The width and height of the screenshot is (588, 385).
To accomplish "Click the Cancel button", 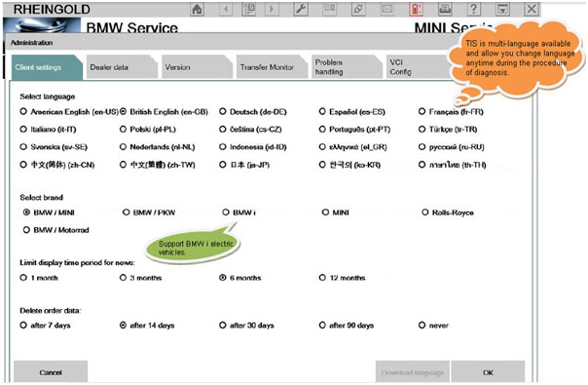I will (x=51, y=372).
